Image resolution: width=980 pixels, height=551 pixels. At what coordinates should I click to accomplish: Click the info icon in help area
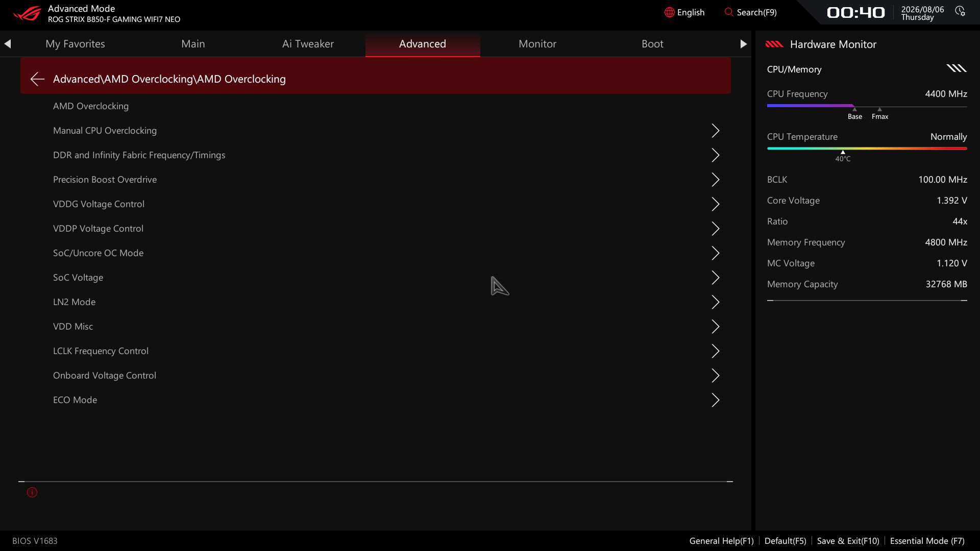(x=32, y=492)
